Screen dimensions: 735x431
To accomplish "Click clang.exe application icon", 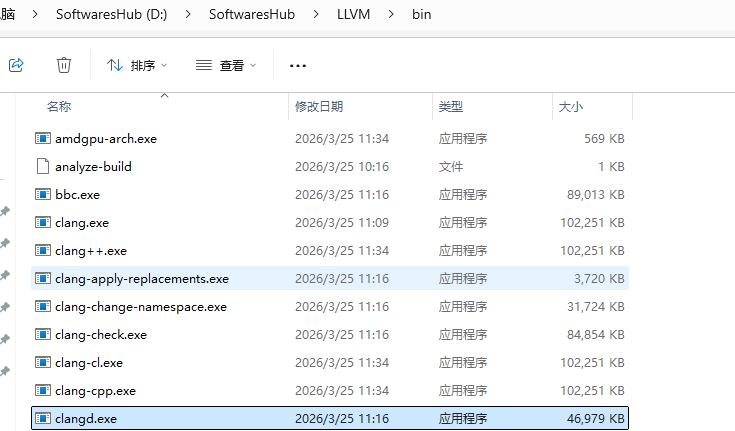I will coord(43,222).
